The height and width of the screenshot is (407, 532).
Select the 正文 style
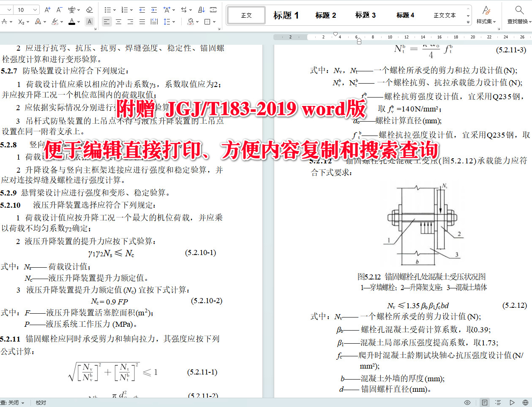pyautogui.click(x=246, y=15)
